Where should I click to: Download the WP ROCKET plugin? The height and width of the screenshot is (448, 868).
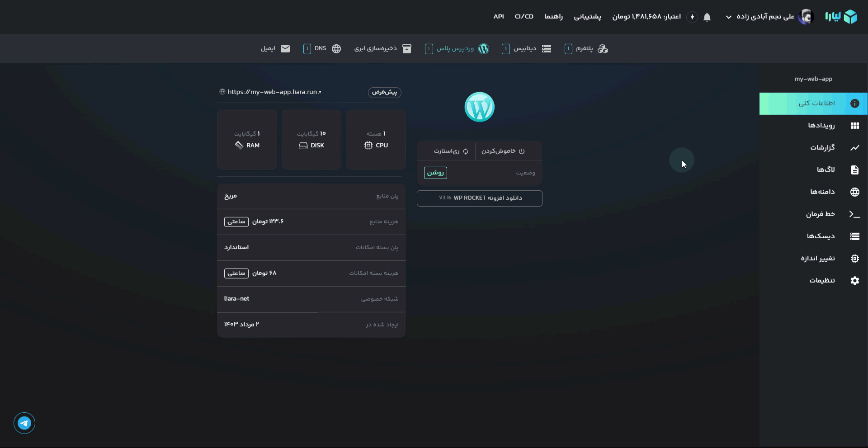(479, 198)
